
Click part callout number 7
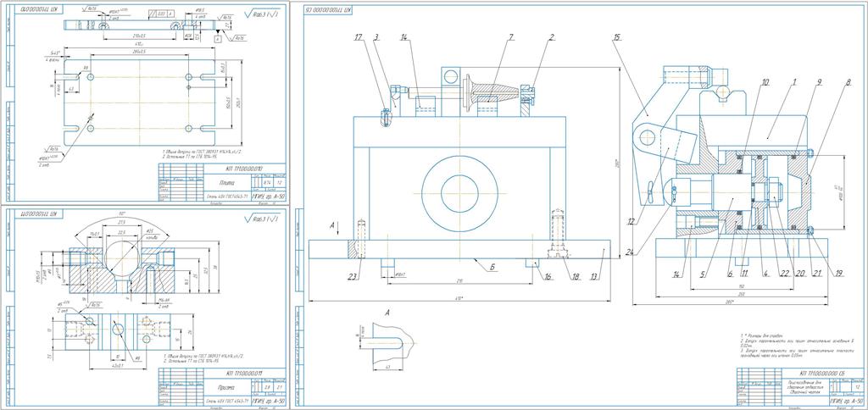pyautogui.click(x=511, y=38)
